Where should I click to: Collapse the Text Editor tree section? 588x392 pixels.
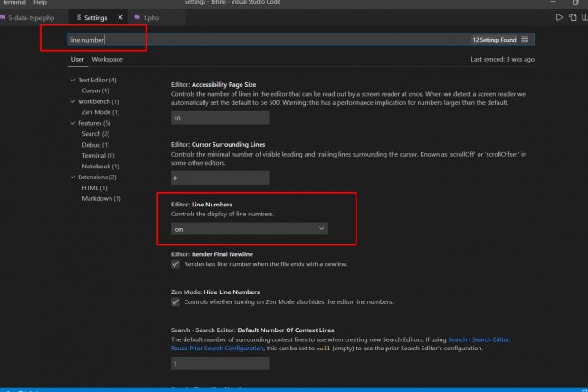coord(72,81)
